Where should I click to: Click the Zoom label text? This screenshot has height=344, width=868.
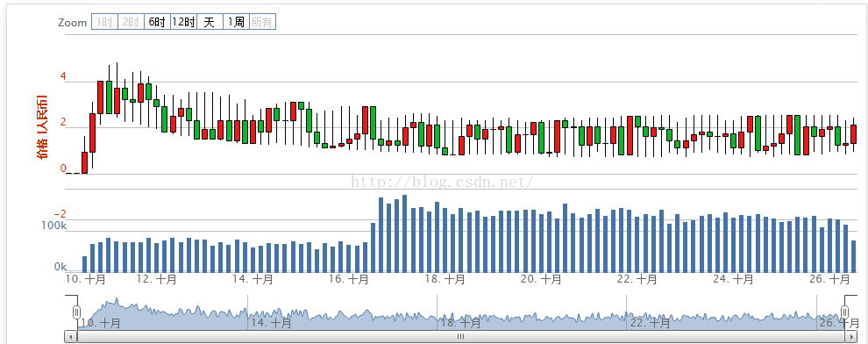coord(73,23)
